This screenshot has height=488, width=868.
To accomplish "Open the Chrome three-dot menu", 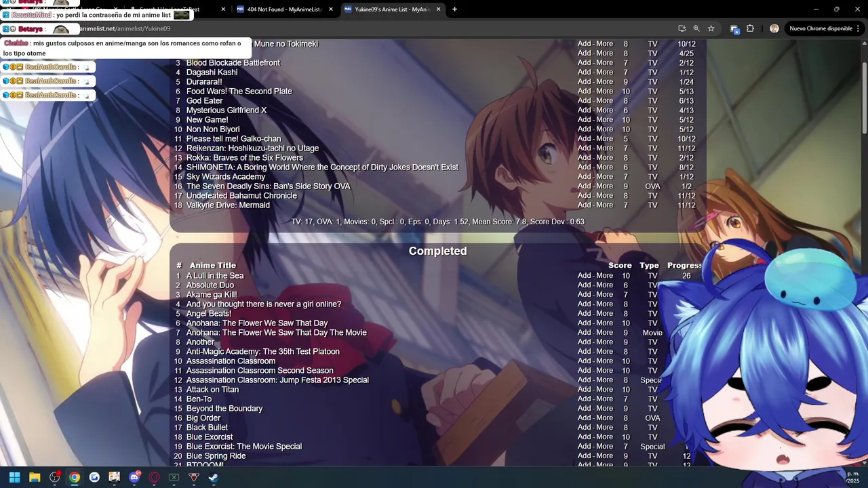I will click(x=858, y=28).
